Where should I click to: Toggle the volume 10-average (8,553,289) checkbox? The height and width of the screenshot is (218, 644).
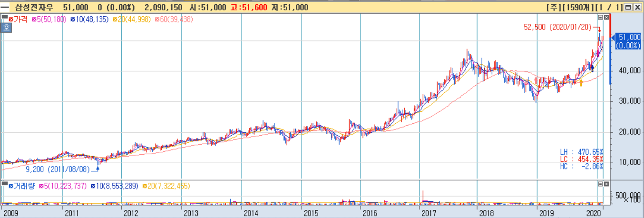(94, 186)
